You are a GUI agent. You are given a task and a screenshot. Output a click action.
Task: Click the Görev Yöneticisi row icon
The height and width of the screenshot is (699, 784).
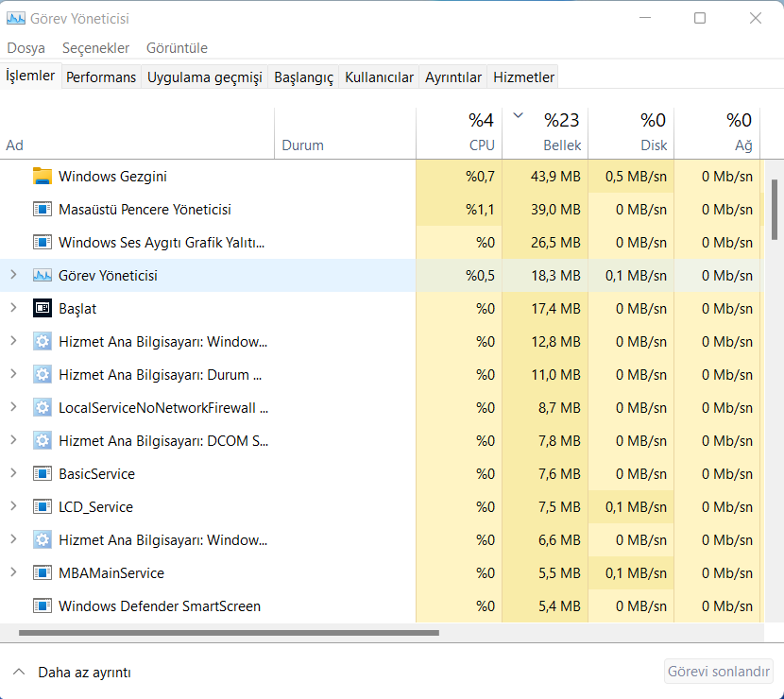tap(42, 276)
